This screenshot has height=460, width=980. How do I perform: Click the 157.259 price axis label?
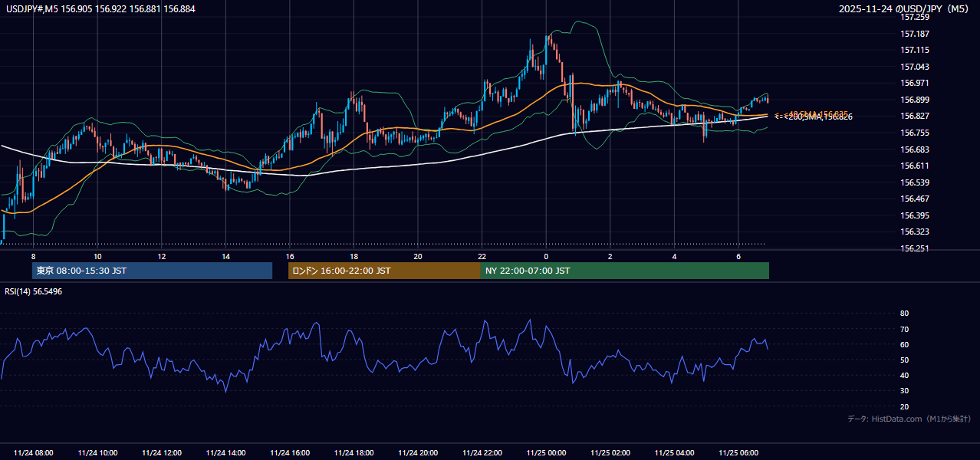click(x=915, y=17)
